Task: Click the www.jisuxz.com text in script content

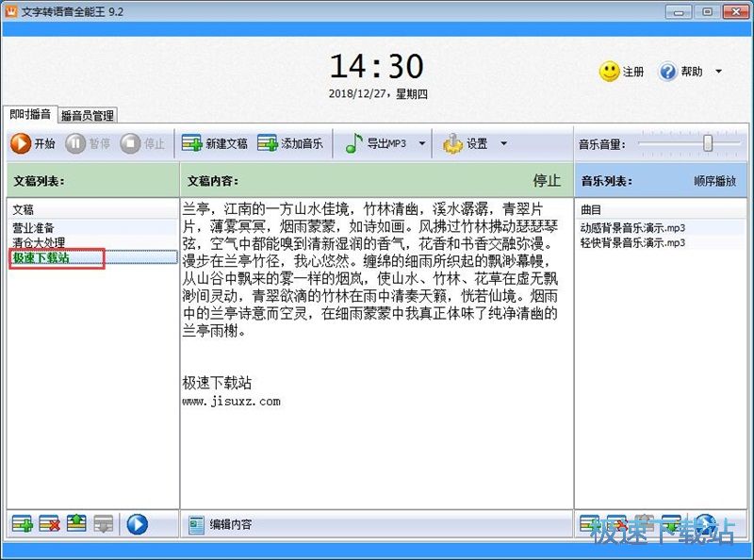Action: [231, 402]
